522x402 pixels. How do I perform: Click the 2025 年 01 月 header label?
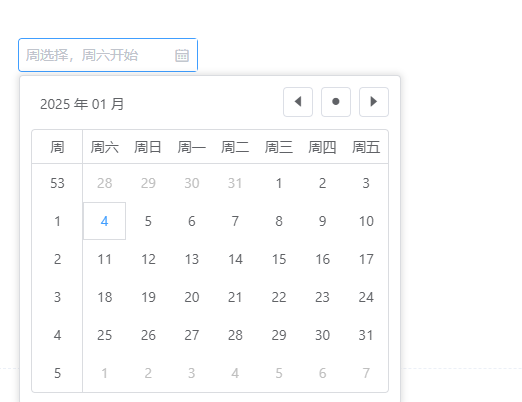coord(82,104)
